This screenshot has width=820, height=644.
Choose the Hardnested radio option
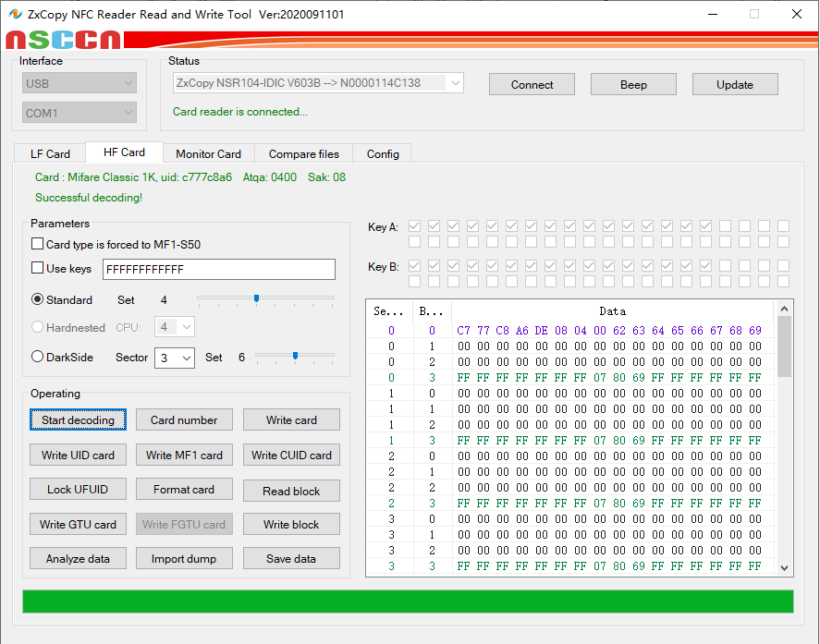click(37, 327)
